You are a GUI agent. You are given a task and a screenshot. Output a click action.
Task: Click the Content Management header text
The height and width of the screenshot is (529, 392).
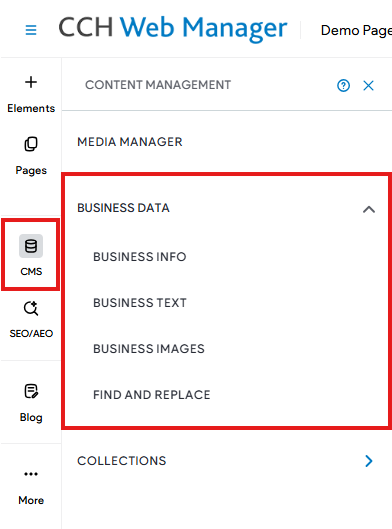click(x=158, y=85)
